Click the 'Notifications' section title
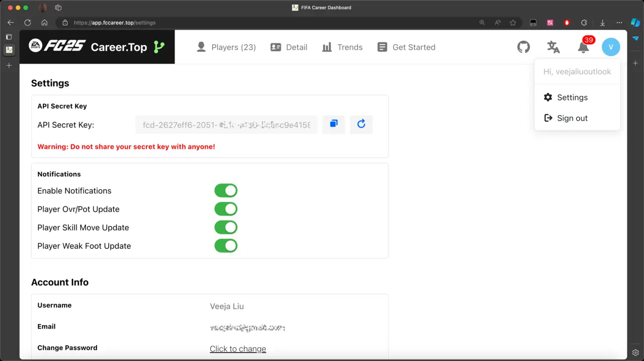 59,174
